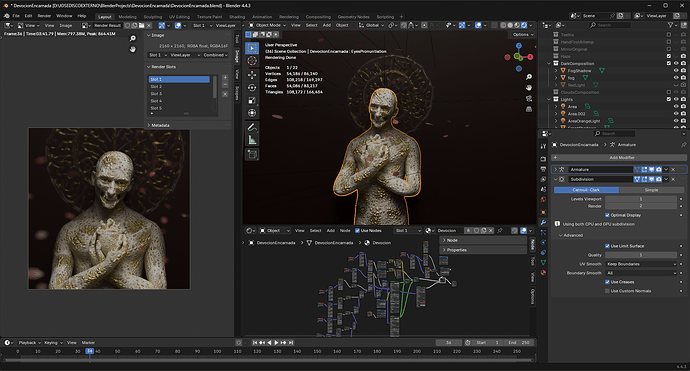This screenshot has height=371, width=690.
Task: Open the Tool properties tab icon
Action: pyautogui.click(x=543, y=146)
